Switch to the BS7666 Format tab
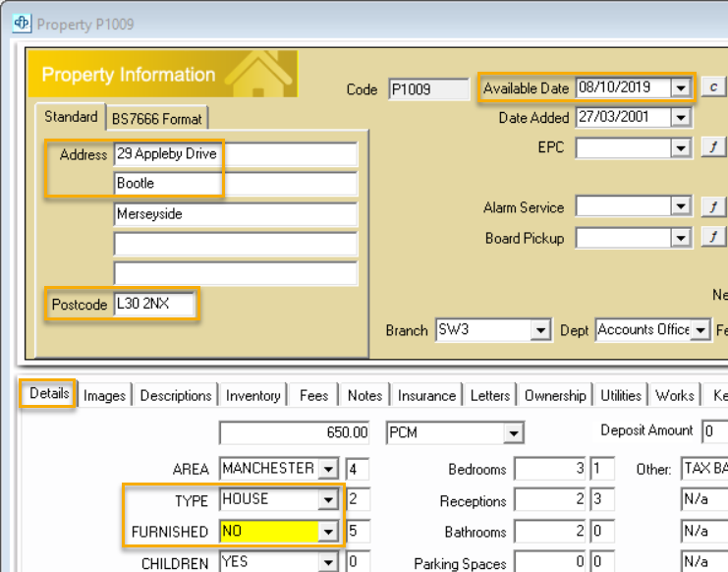Viewport: 728px width, 572px height. click(x=157, y=119)
